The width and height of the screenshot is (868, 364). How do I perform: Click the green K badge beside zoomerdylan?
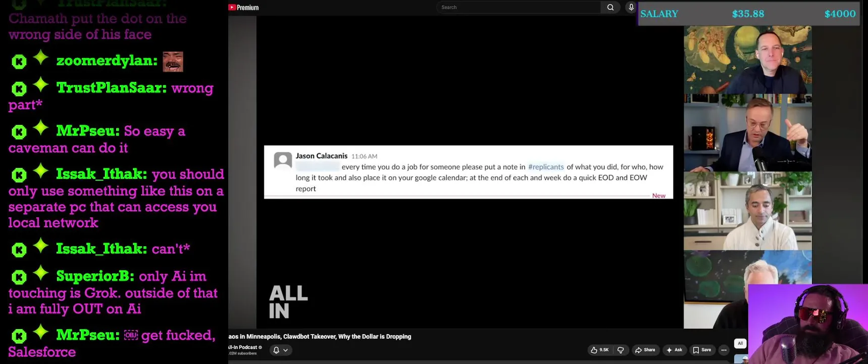click(19, 62)
